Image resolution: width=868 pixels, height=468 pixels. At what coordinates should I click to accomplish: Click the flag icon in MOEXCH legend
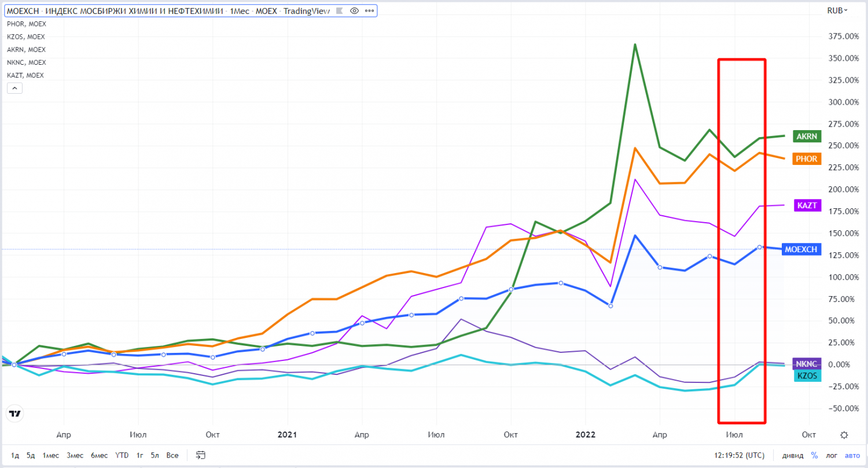pos(339,11)
